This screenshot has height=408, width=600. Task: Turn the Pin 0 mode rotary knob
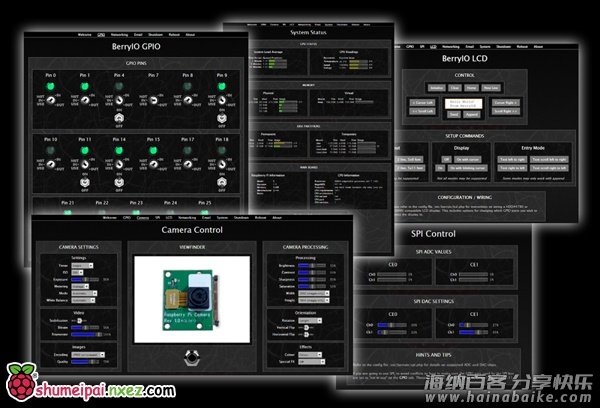51,100
